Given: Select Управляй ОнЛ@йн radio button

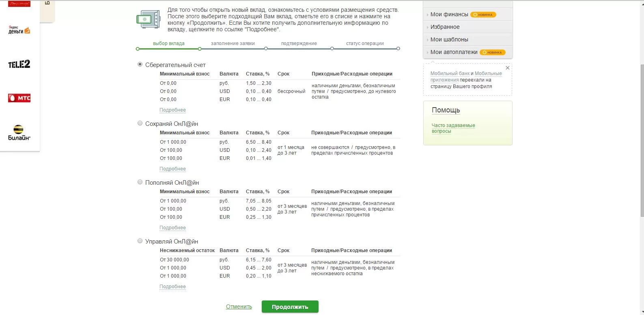Looking at the screenshot, I should (x=140, y=241).
